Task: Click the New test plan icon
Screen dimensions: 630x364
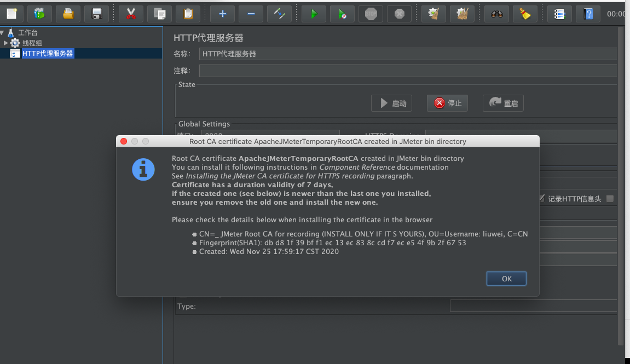Action: click(11, 14)
